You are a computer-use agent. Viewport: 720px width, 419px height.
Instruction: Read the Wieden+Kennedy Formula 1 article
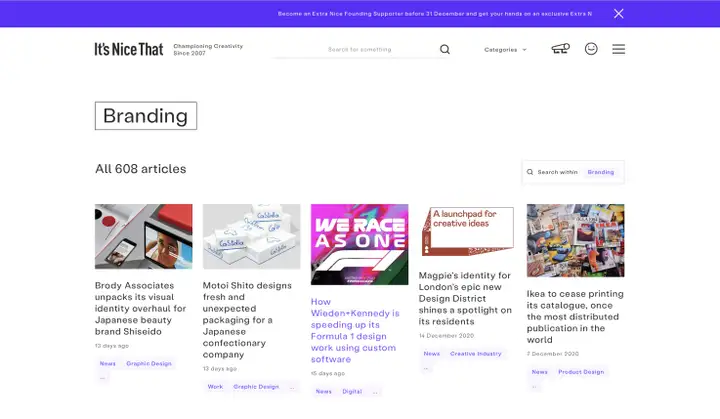355,330
